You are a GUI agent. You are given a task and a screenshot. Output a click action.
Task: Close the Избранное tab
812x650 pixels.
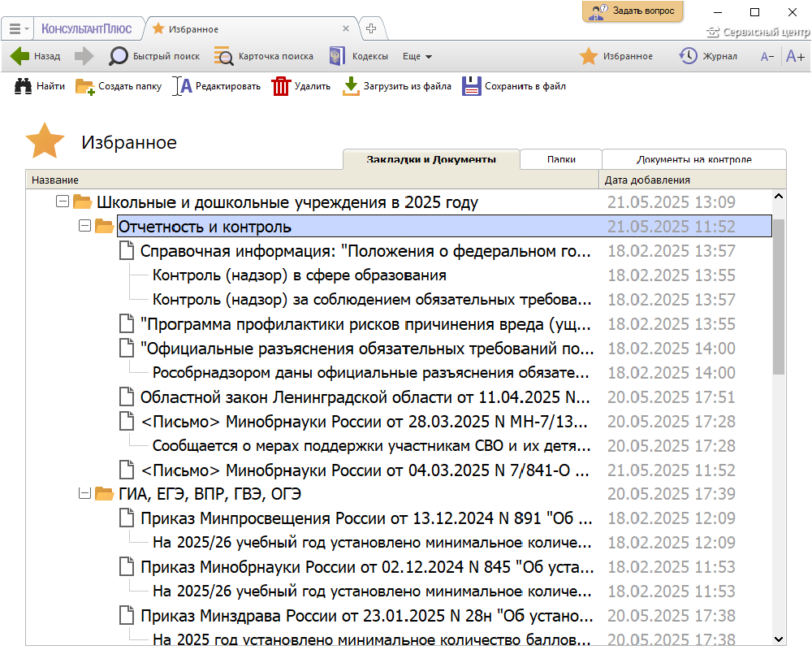click(346, 28)
